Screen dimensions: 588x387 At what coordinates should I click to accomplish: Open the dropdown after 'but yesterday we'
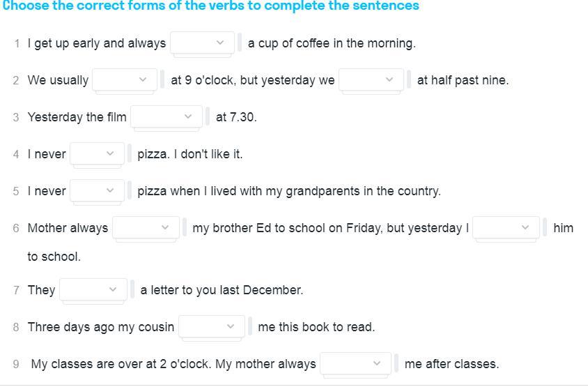tap(371, 79)
